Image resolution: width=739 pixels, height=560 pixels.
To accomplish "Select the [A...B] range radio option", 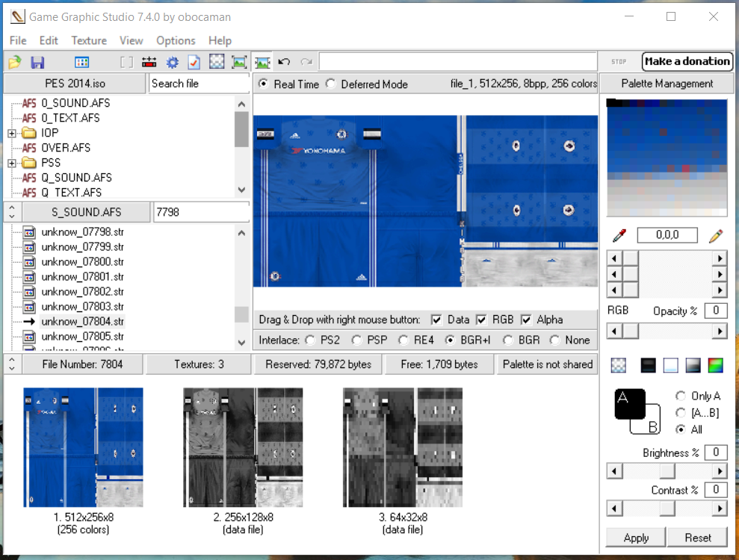I will coord(681,413).
